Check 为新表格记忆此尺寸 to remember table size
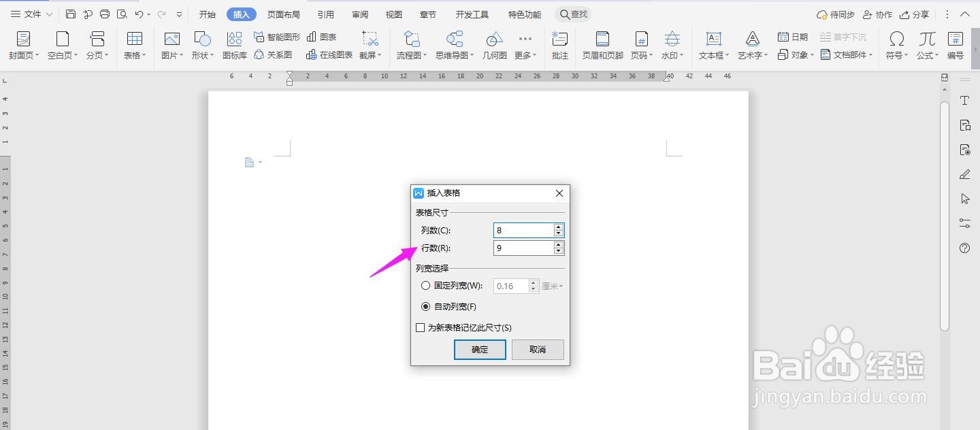The width and height of the screenshot is (980, 430). point(420,327)
